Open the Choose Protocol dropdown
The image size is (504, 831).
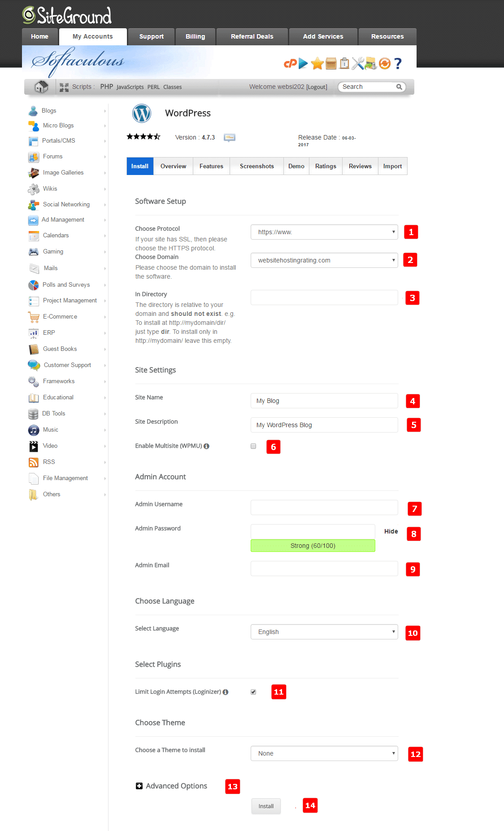[x=324, y=232]
